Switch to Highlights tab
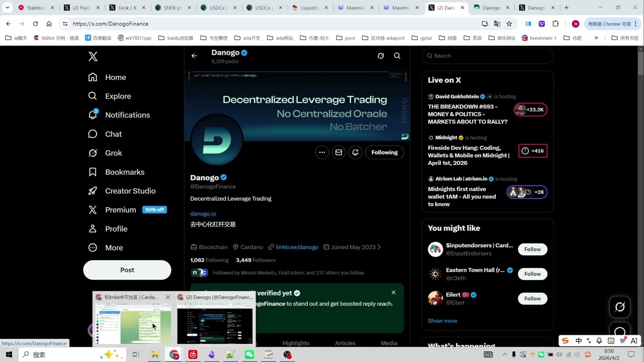Image resolution: width=644 pixels, height=362 pixels. (x=296, y=343)
